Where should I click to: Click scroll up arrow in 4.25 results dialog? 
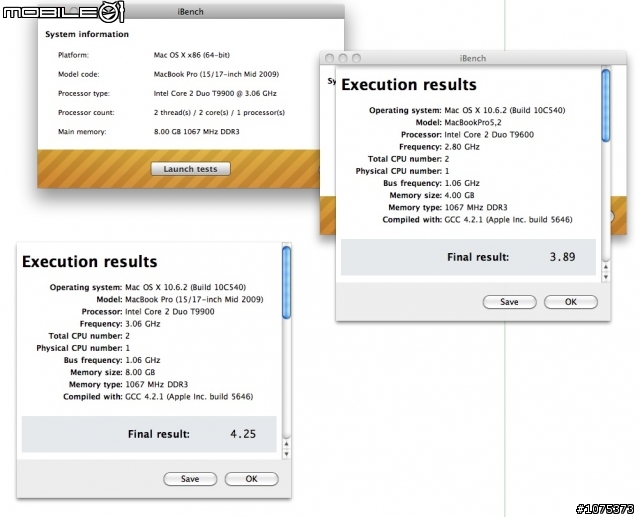click(x=287, y=444)
